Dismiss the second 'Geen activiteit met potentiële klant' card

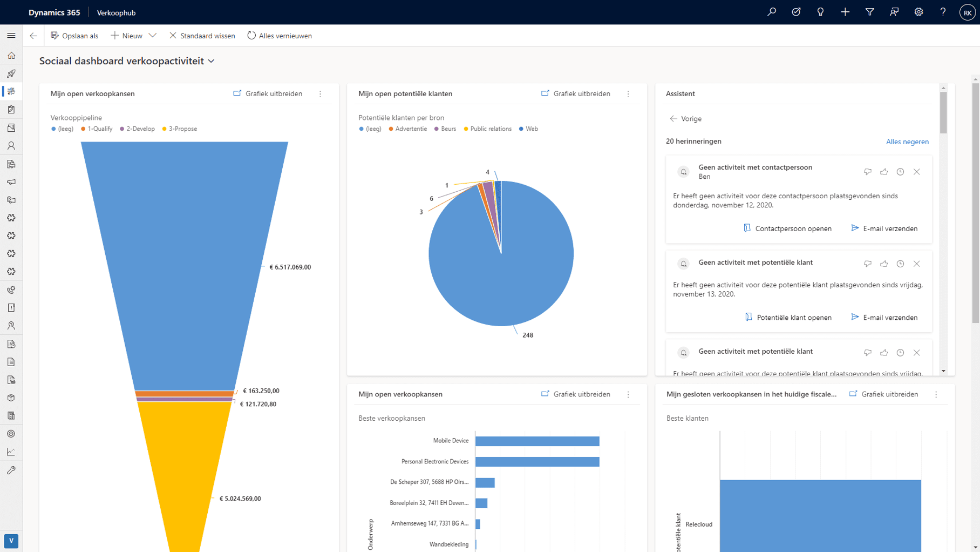(916, 353)
